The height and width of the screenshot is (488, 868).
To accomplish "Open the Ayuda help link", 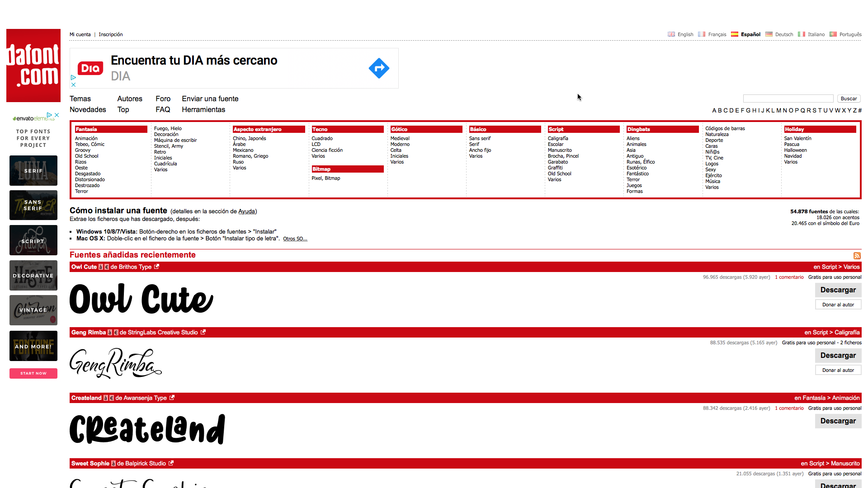I will point(246,211).
